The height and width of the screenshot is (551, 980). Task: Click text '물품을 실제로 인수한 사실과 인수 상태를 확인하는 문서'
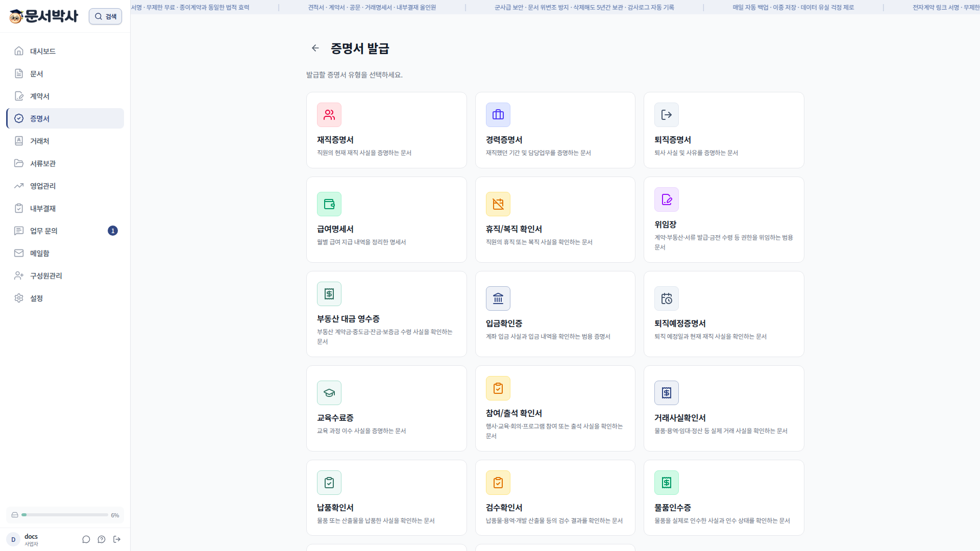[722, 520]
